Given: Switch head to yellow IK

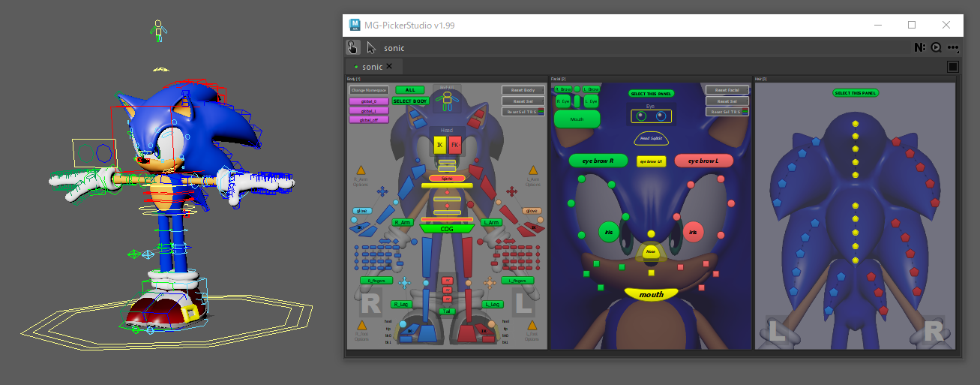Looking at the screenshot, I should click(x=440, y=145).
